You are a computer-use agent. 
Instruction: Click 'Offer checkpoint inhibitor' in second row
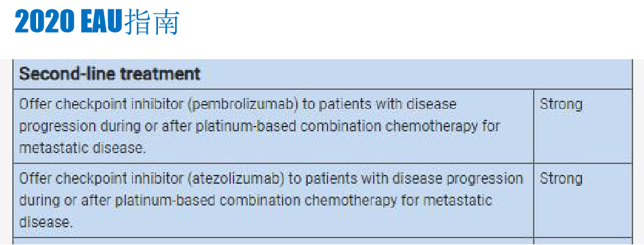pyautogui.click(x=101, y=179)
